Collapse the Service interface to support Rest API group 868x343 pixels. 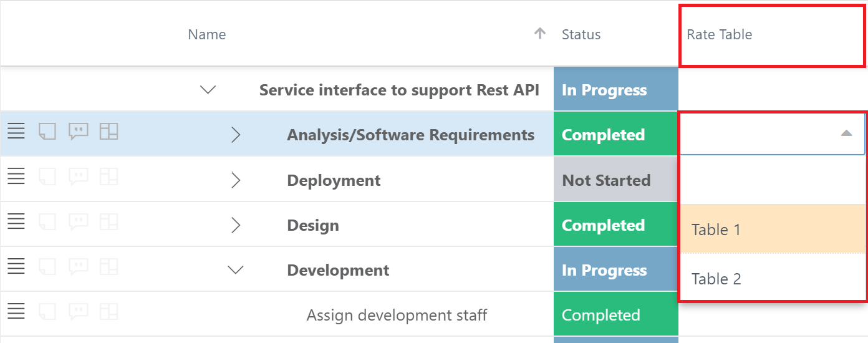[208, 90]
